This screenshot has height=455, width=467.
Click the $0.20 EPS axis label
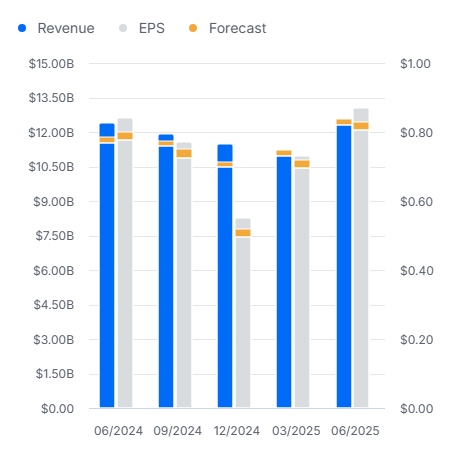[x=417, y=340]
